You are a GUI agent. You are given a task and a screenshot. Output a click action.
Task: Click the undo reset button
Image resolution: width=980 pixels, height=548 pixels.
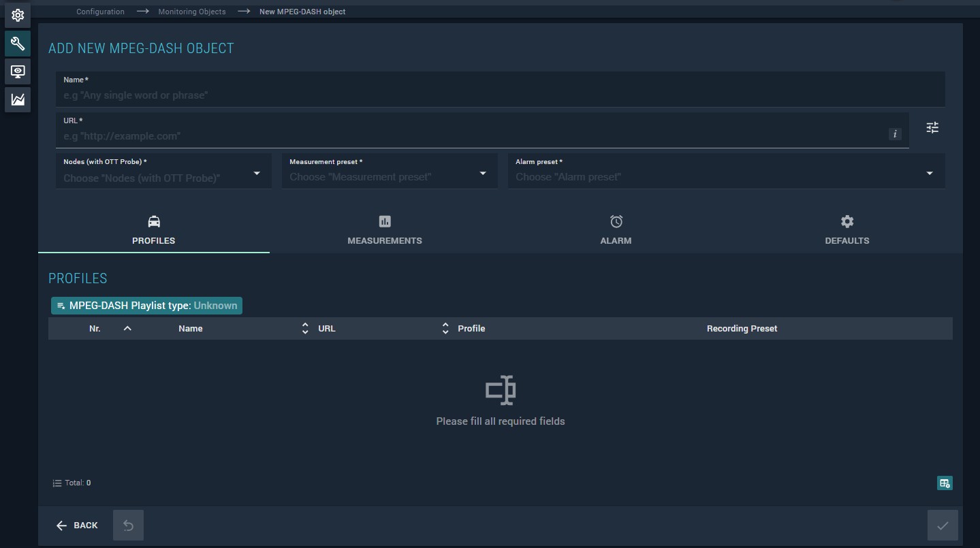(x=128, y=525)
